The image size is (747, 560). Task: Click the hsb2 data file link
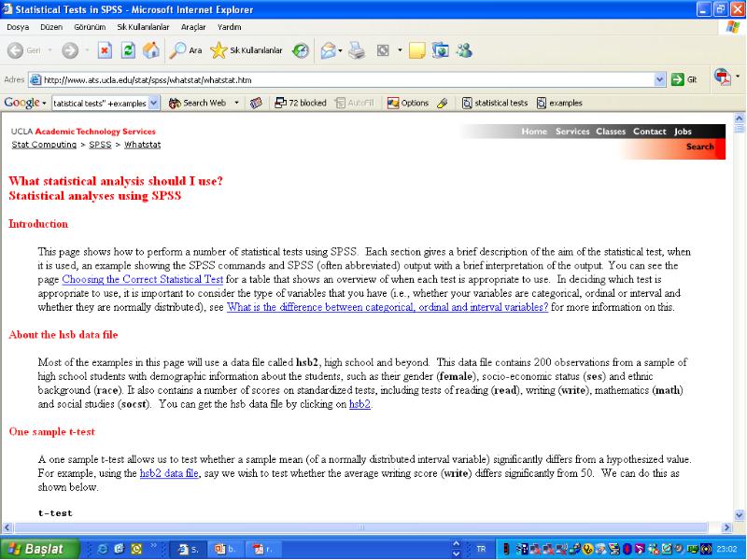click(169, 473)
